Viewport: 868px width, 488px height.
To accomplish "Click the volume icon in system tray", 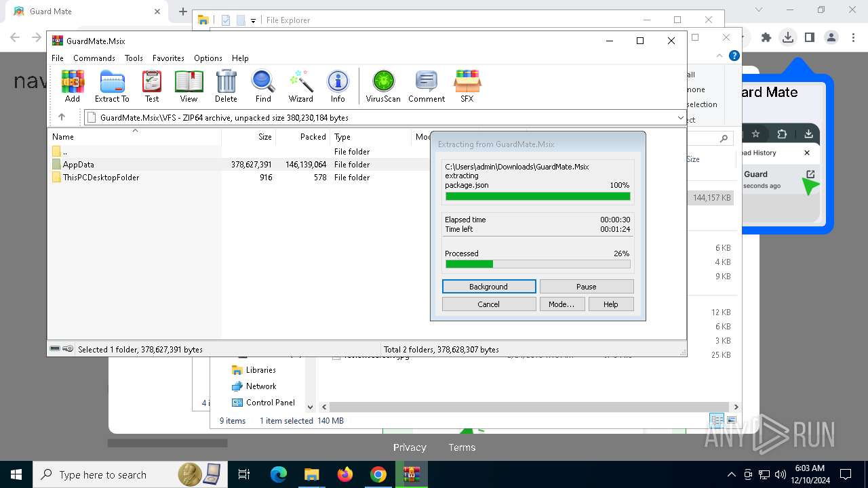I will [x=781, y=474].
